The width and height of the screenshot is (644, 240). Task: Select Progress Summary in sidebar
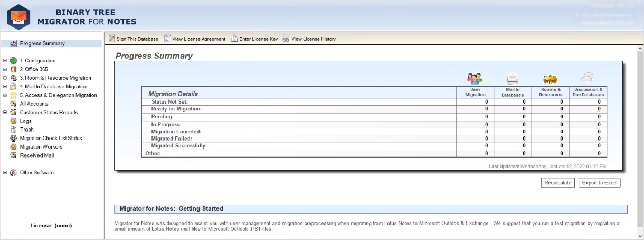coord(42,43)
